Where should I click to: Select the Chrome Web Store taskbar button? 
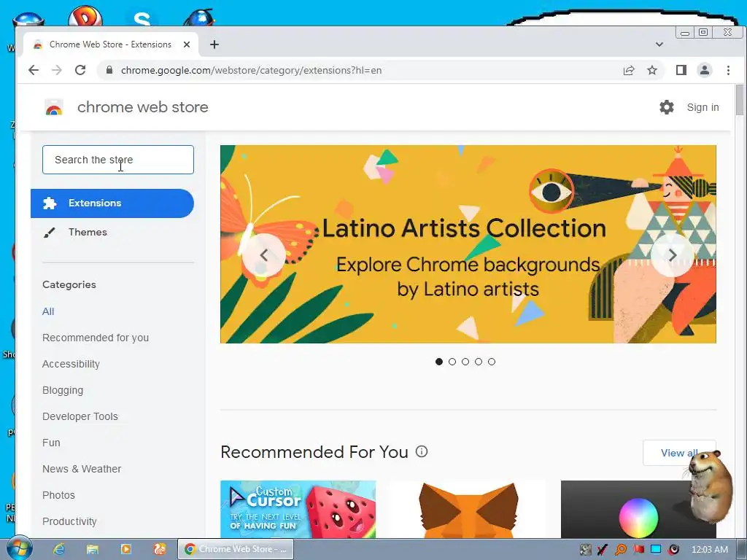236,549
